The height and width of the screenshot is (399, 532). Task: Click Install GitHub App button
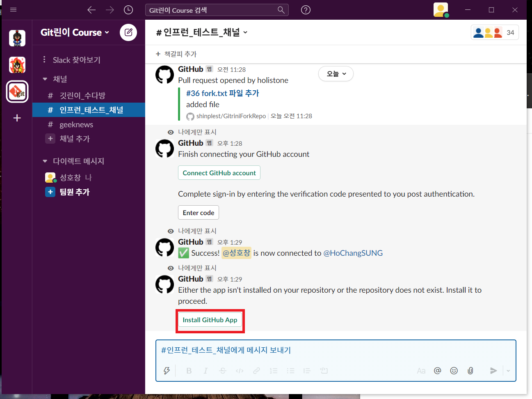tap(210, 320)
